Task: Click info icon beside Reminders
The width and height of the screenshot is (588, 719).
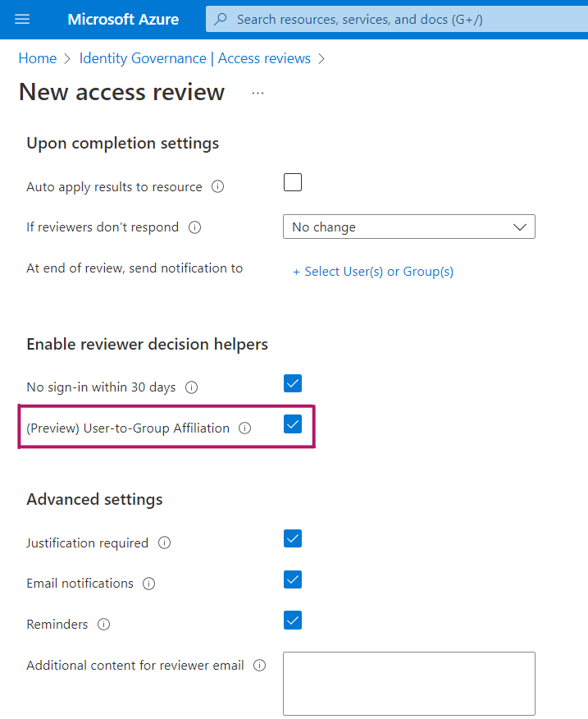Action: tap(104, 624)
